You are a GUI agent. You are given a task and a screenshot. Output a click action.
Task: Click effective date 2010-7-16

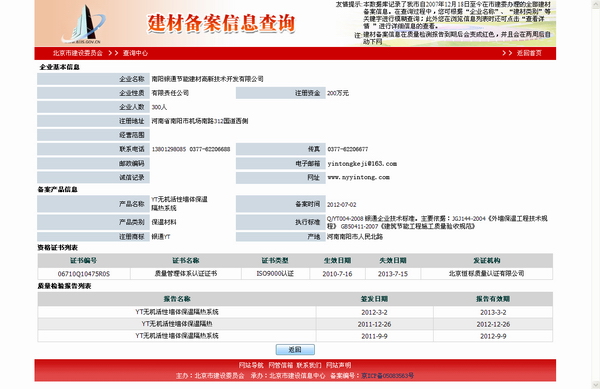337,274
